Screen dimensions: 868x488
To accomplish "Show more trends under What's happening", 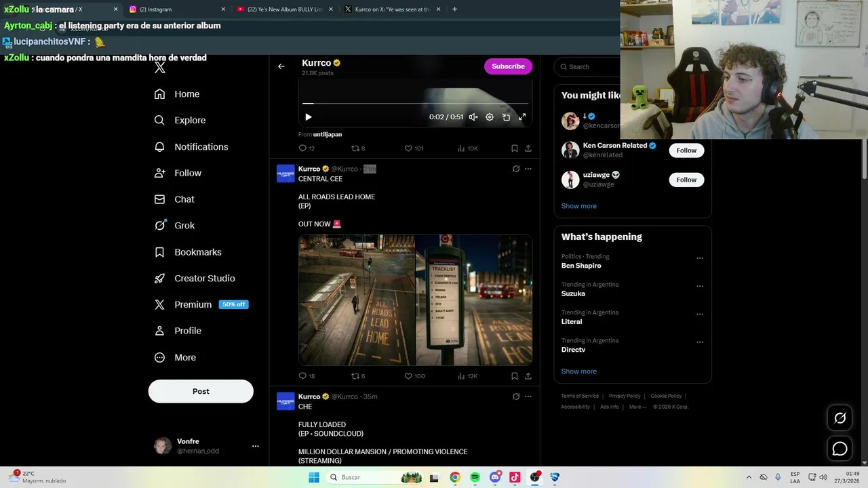I will pyautogui.click(x=579, y=371).
